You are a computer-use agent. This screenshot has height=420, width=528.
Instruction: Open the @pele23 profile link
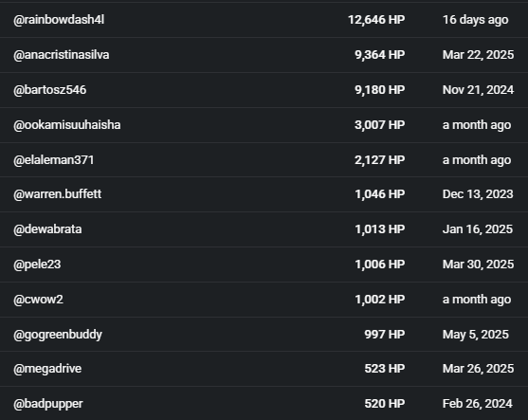tap(37, 265)
